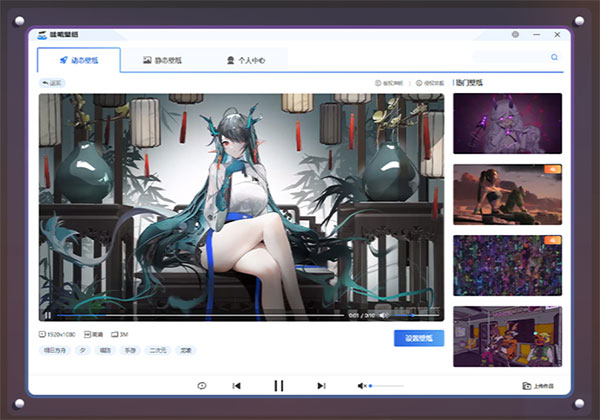Click the upload work (上传作品) button
The height and width of the screenshot is (420, 600).
click(x=538, y=386)
